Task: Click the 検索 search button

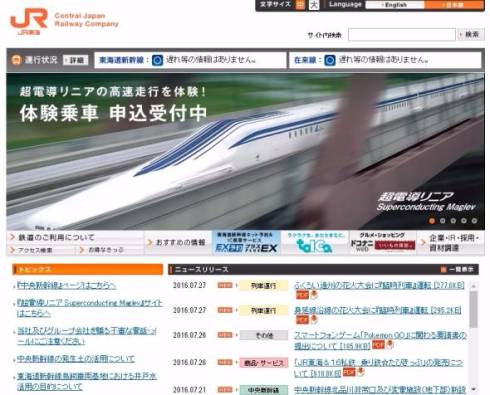Action: [x=470, y=34]
